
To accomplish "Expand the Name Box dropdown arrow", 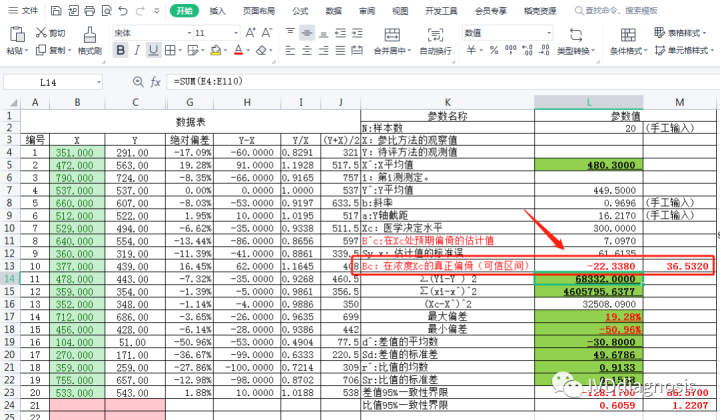I will pos(98,82).
